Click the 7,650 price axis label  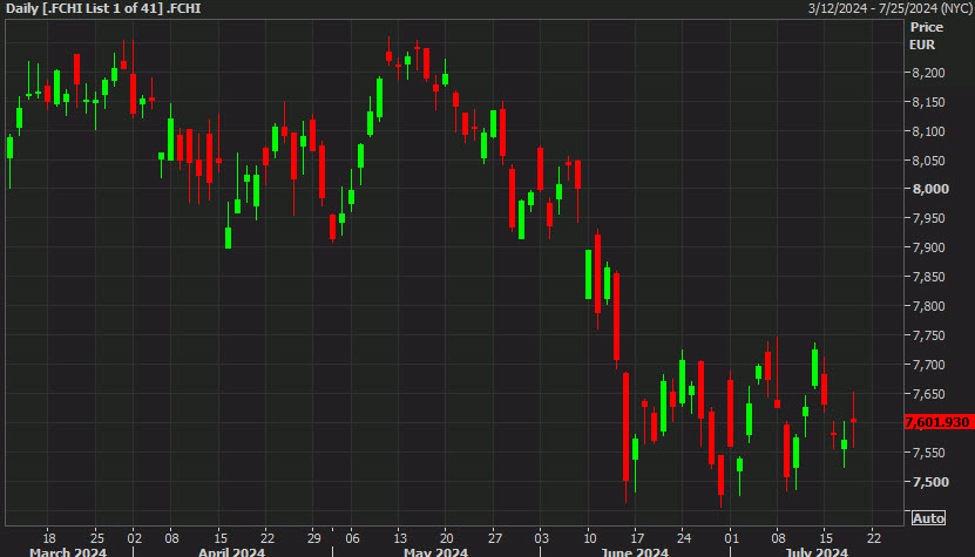928,394
